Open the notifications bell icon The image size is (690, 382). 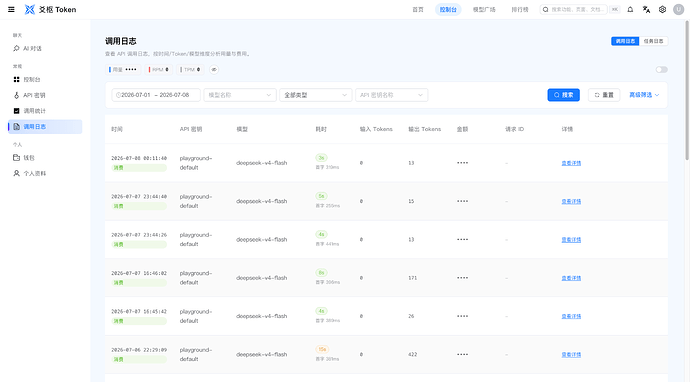(x=630, y=9)
